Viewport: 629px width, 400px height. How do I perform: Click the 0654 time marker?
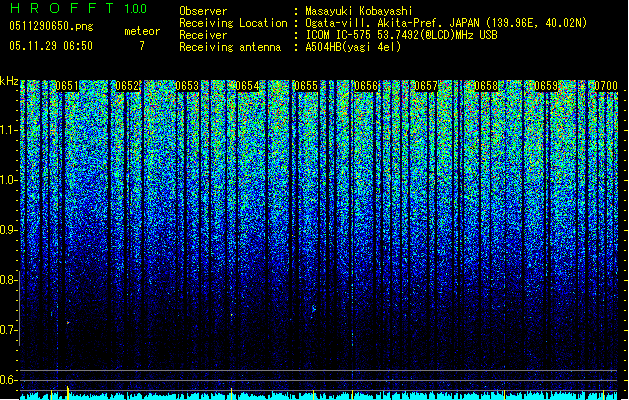(247, 86)
